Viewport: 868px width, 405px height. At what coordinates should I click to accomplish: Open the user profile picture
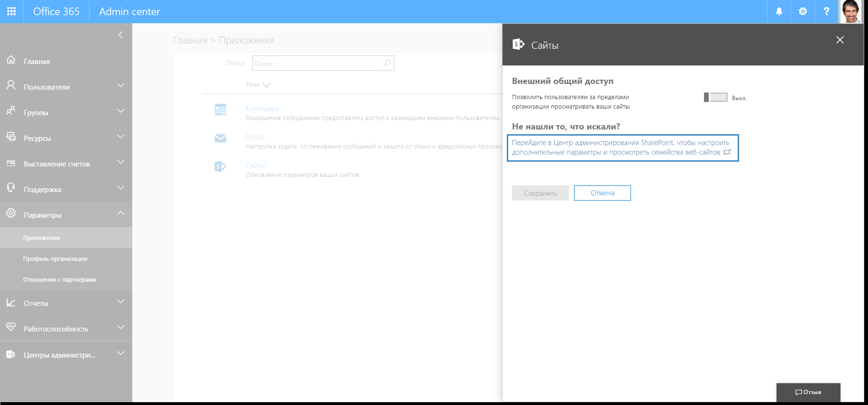851,11
